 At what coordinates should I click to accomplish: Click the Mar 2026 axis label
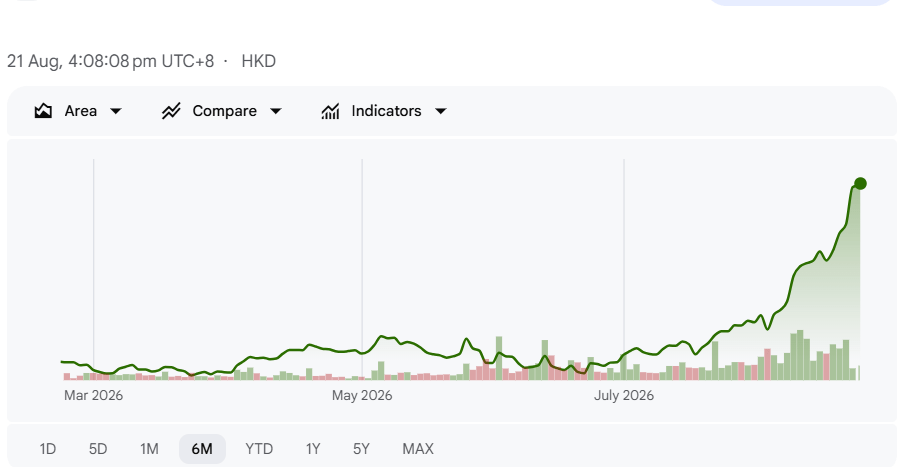point(93,396)
